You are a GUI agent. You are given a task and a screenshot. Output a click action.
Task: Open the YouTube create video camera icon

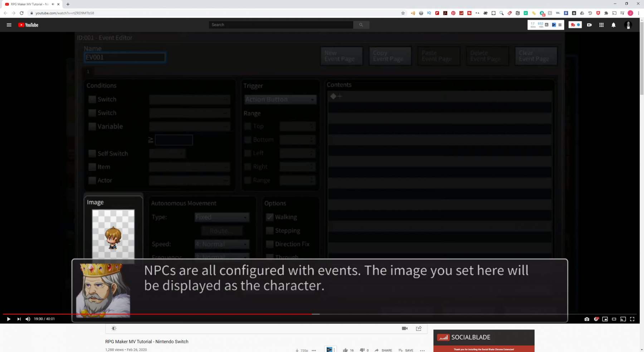(x=589, y=25)
